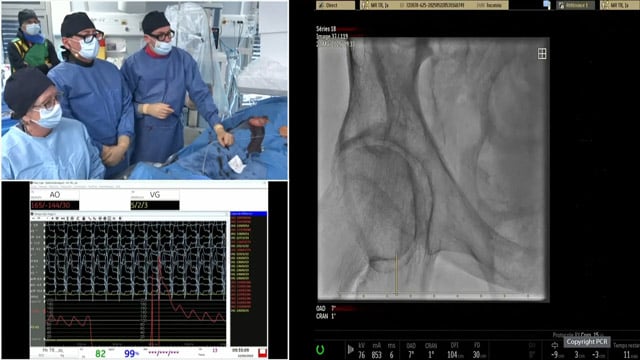Click the Séries 18 overlay label
Viewport: 640px width, 360px height.
click(326, 29)
